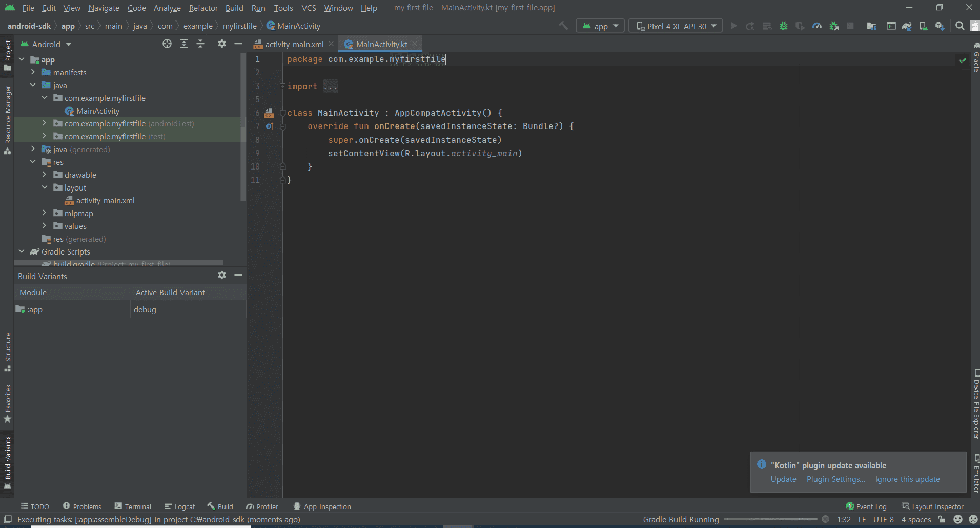Toggle the read-only lock icon in status bar
This screenshot has width=980, height=528.
942,519
